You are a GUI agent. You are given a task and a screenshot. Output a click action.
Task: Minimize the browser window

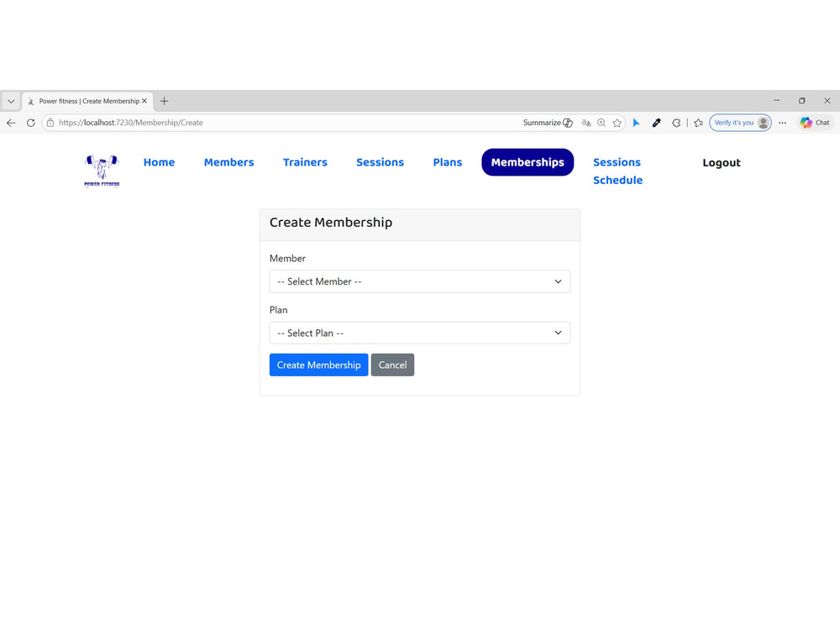pyautogui.click(x=777, y=101)
